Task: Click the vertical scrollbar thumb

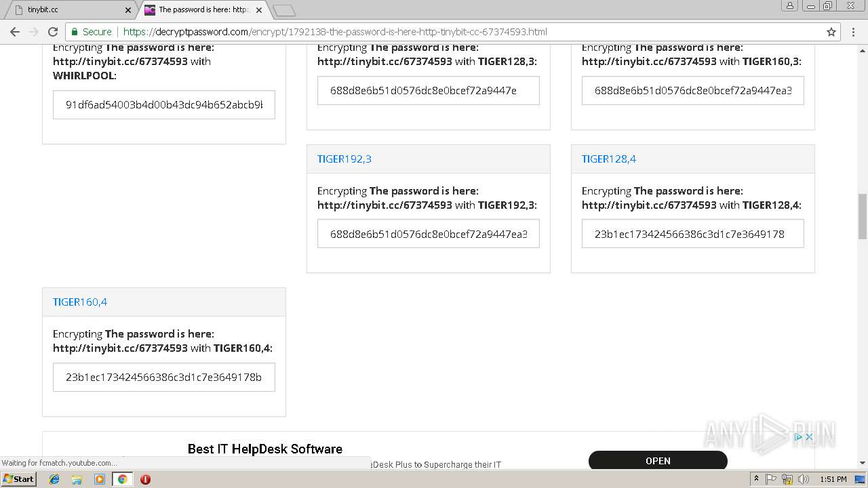Action: coord(863,216)
